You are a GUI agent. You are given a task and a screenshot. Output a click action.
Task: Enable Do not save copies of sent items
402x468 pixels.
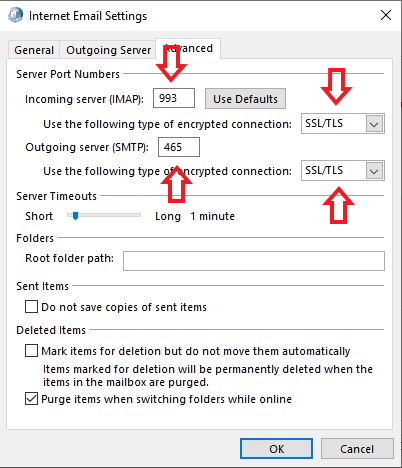click(x=31, y=306)
